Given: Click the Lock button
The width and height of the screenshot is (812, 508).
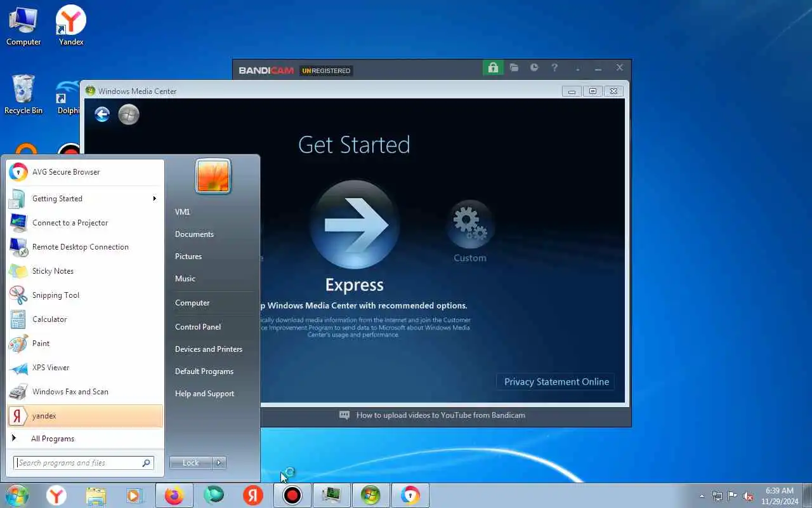Looking at the screenshot, I should coord(190,463).
